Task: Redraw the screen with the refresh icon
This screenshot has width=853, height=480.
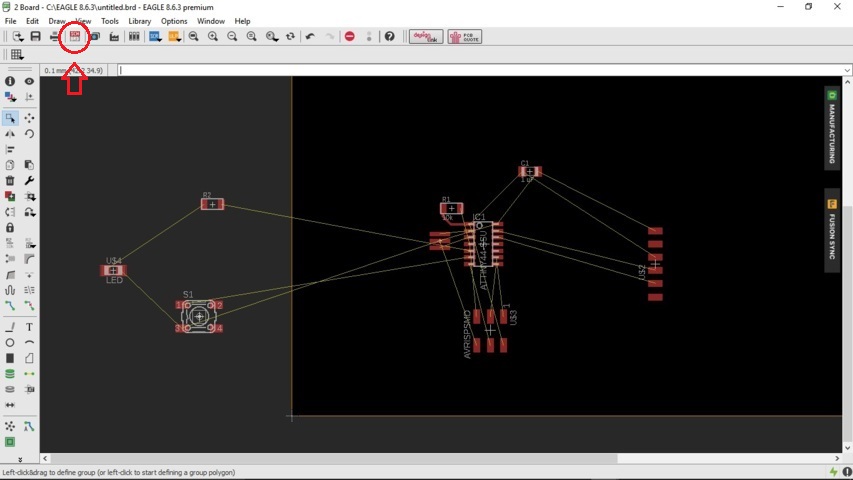Action: (x=290, y=36)
